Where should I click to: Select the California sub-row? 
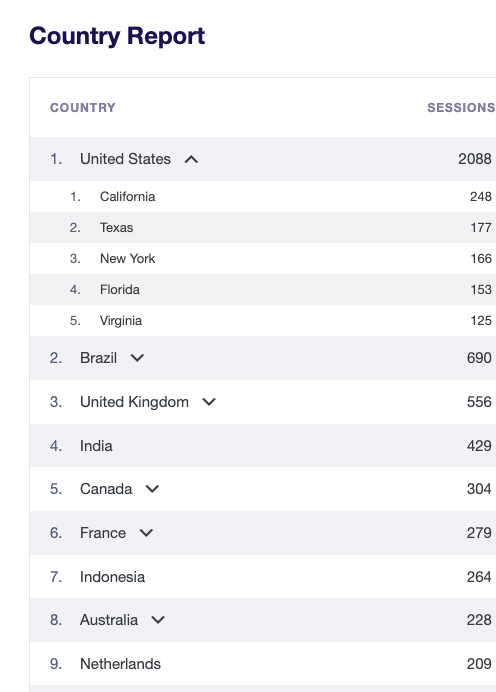[x=263, y=196]
